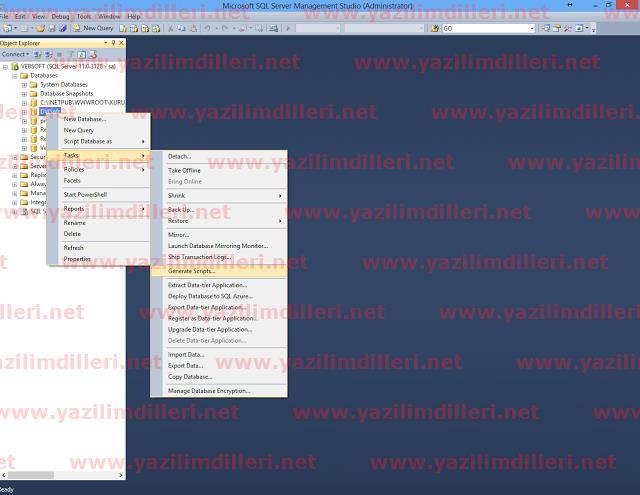Click the Undo toolbar icon
The width and height of the screenshot is (640, 495).
coord(207,29)
